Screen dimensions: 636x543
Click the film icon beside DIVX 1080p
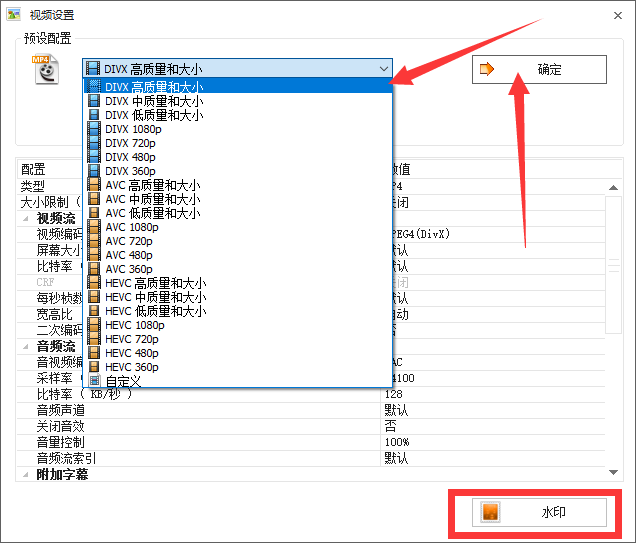94,129
